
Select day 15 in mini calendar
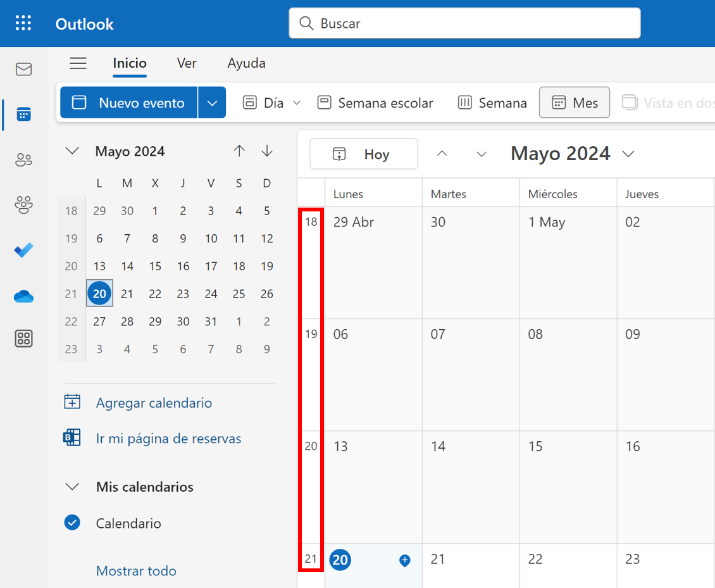(x=155, y=266)
